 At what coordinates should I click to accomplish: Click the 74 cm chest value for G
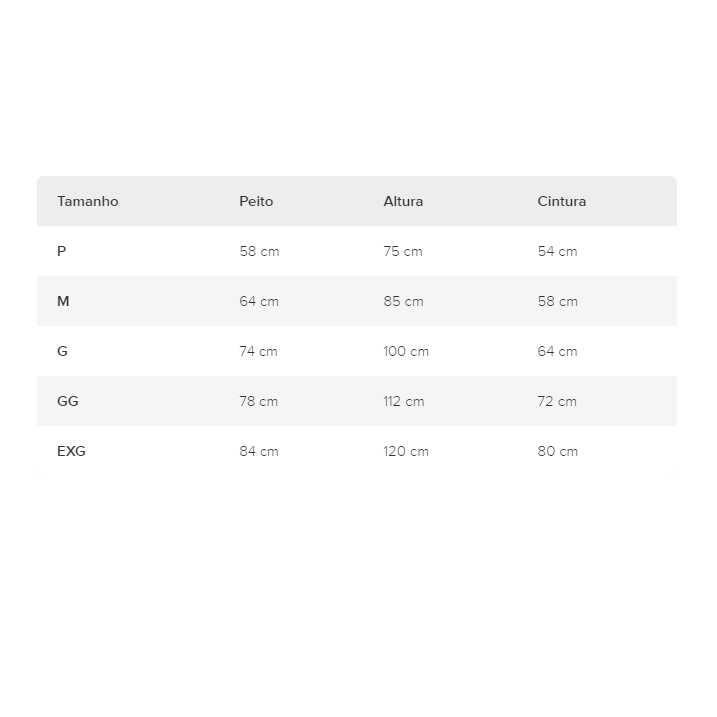click(x=258, y=351)
